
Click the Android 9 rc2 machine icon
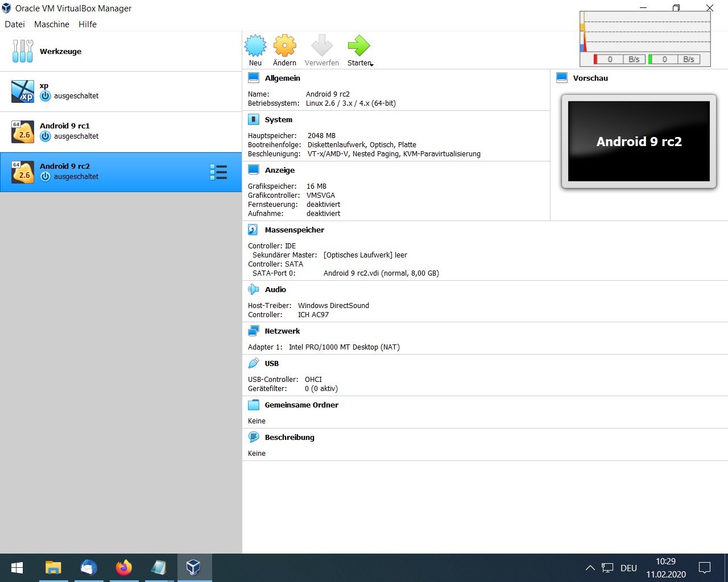point(23,172)
